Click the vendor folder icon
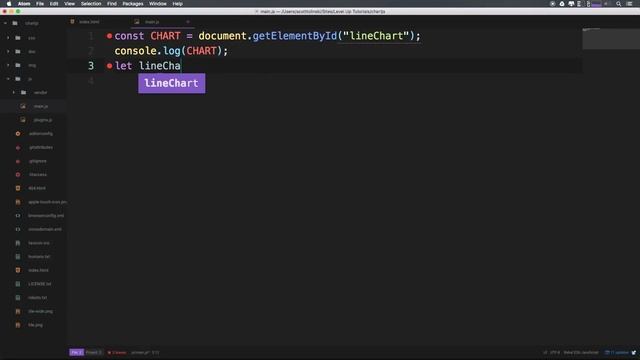 click(x=24, y=93)
